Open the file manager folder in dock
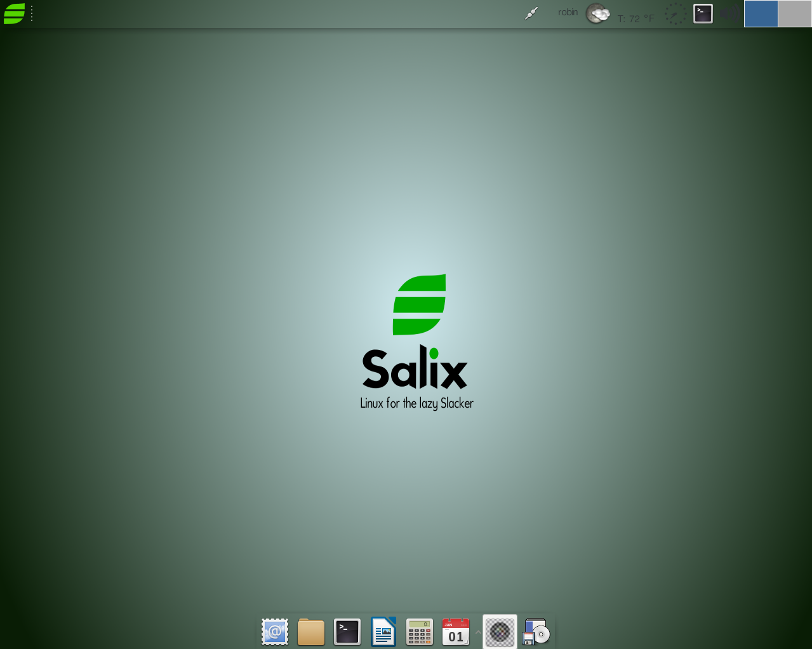Image resolution: width=812 pixels, height=649 pixels. pyautogui.click(x=311, y=632)
